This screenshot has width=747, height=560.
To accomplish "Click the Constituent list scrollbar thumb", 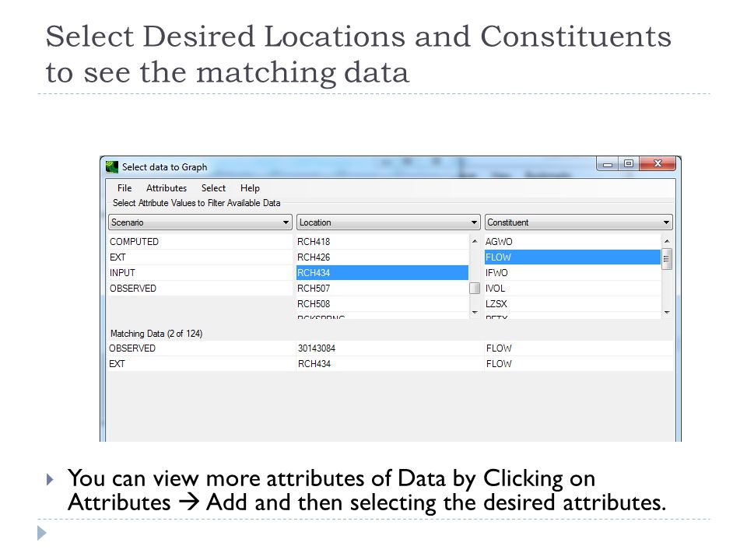I will coord(667,259).
